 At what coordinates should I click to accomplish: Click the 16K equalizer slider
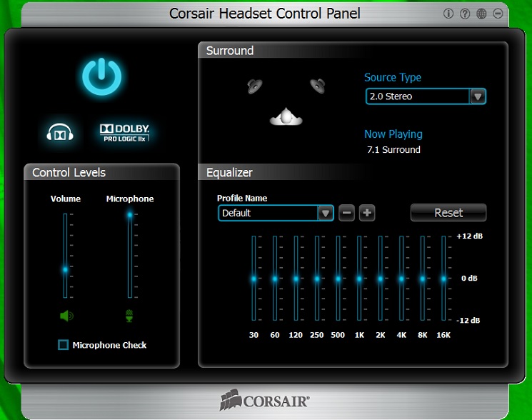[443, 279]
